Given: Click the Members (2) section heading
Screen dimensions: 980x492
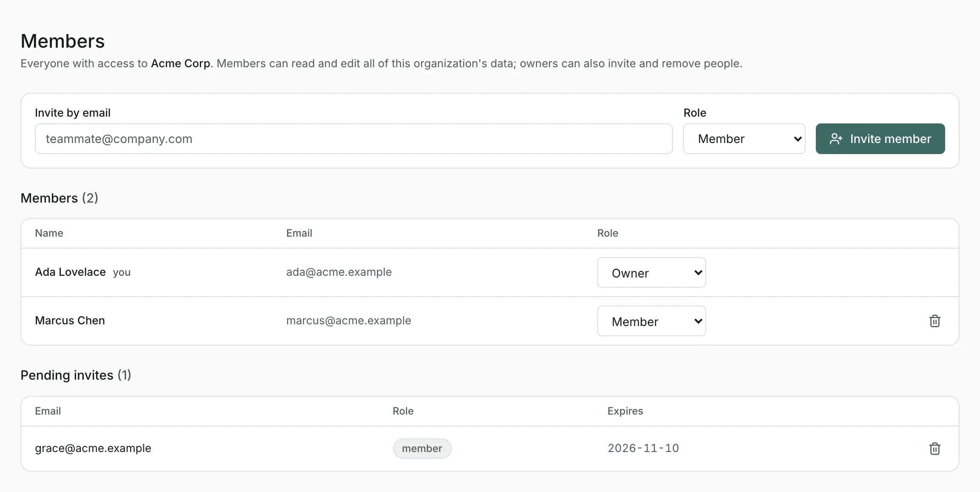Looking at the screenshot, I should tap(60, 198).
